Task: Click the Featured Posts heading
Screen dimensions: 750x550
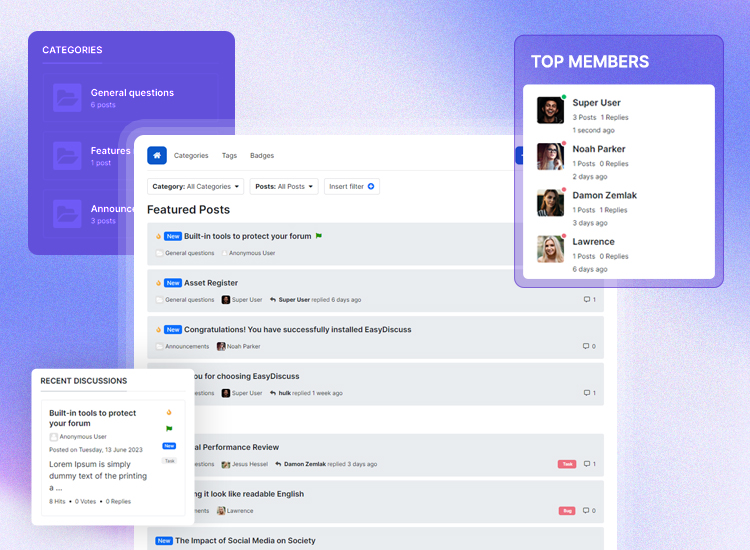Action: coord(188,209)
